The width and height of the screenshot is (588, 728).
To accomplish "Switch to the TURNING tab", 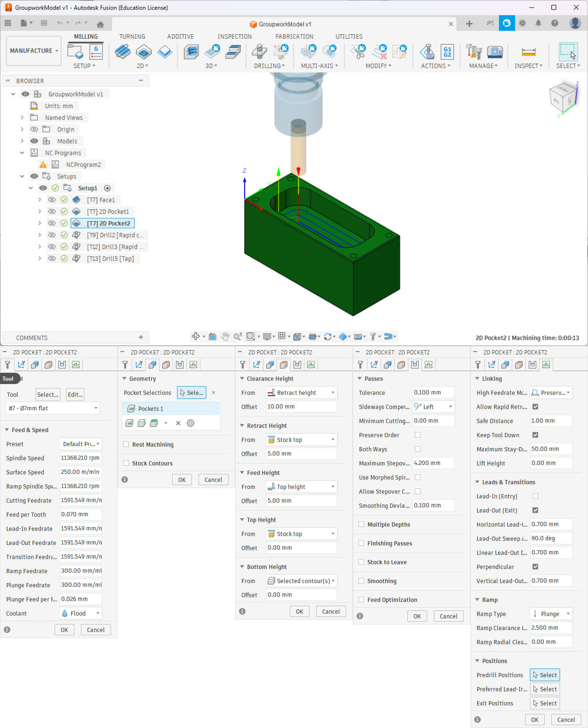I will click(132, 36).
